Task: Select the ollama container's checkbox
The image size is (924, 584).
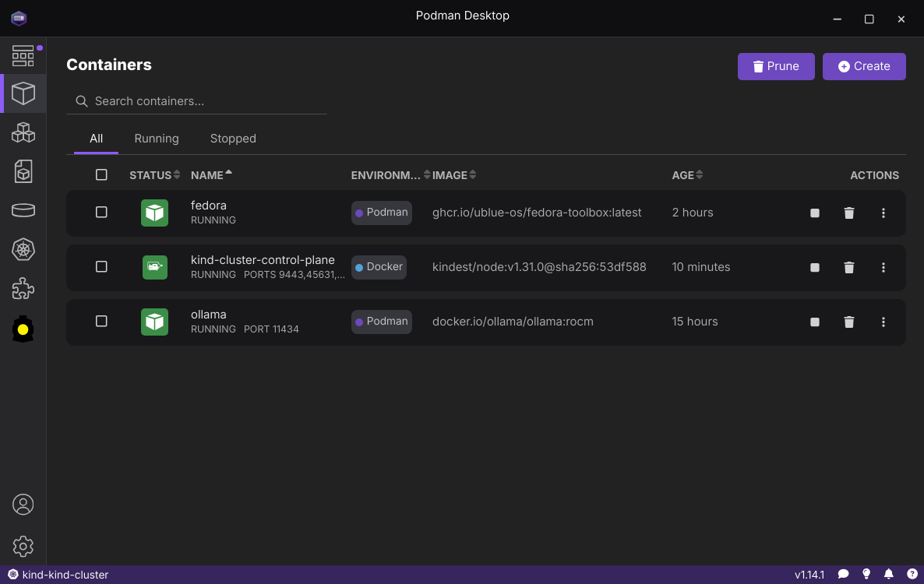Action: (x=101, y=322)
